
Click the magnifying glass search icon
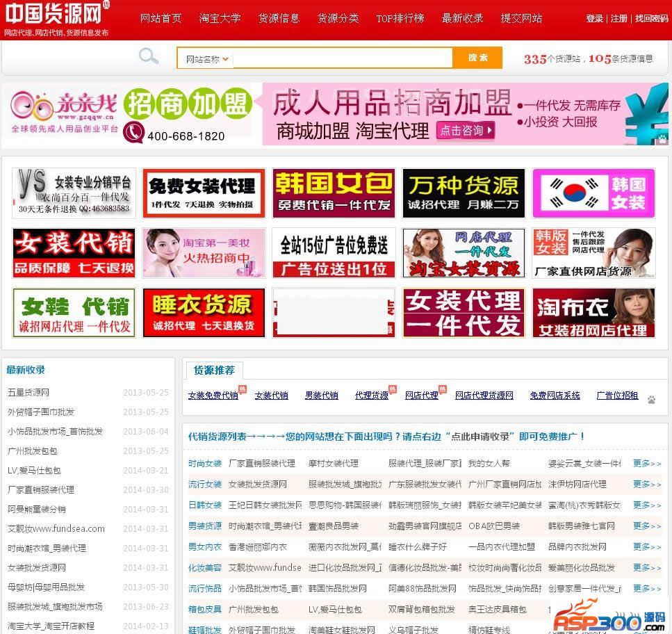(x=148, y=56)
